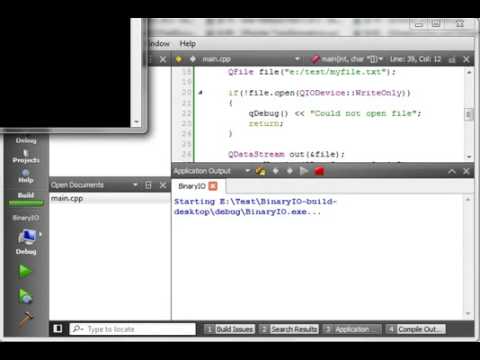This screenshot has width=480, height=360.
Task: Open the Build Issues pane
Action: (230, 329)
